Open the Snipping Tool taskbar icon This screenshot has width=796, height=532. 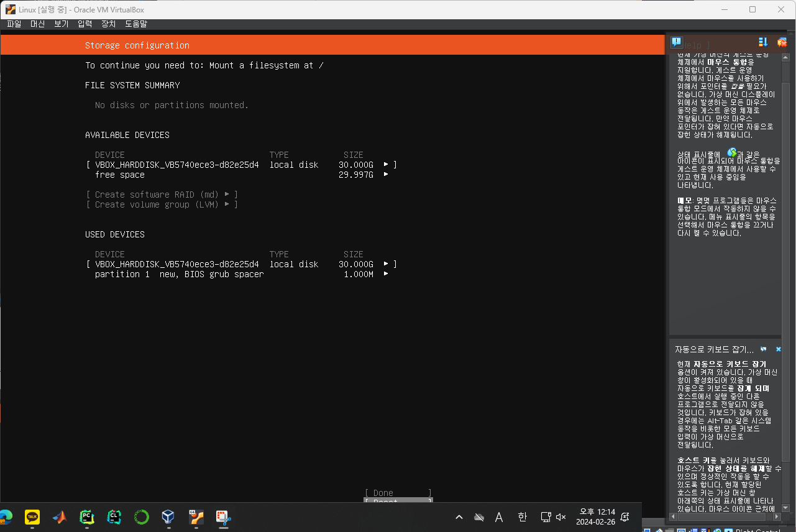tap(223, 516)
